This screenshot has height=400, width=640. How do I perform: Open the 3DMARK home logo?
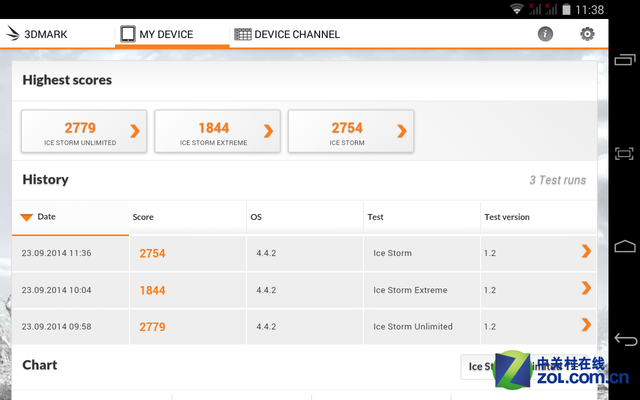[x=36, y=34]
